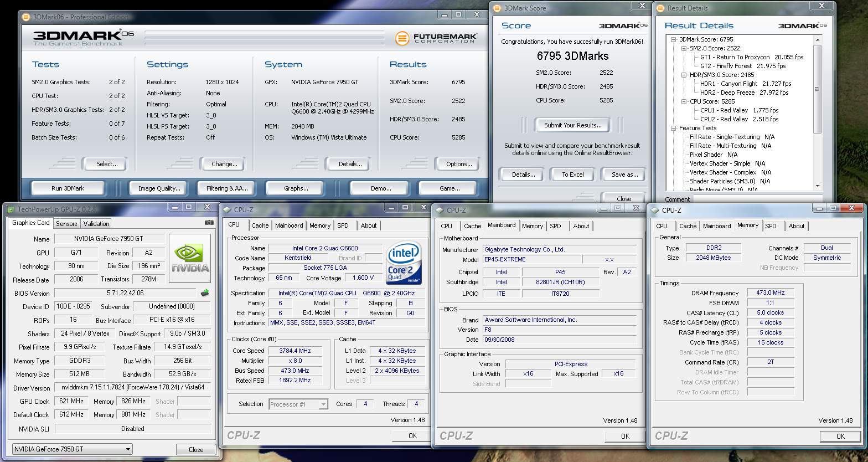
Task: Click Submit Your Results... button
Action: 572,125
